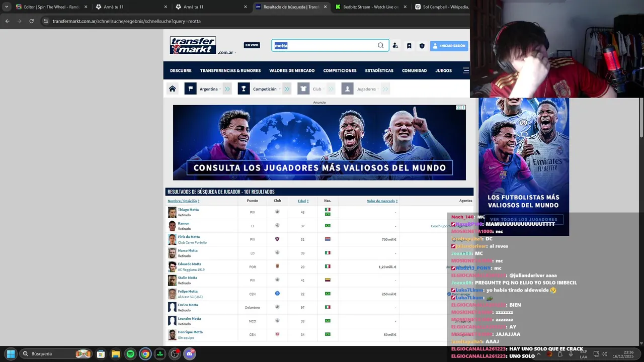Click the site info icon in address bar
The image size is (644, 362).
(46, 21)
